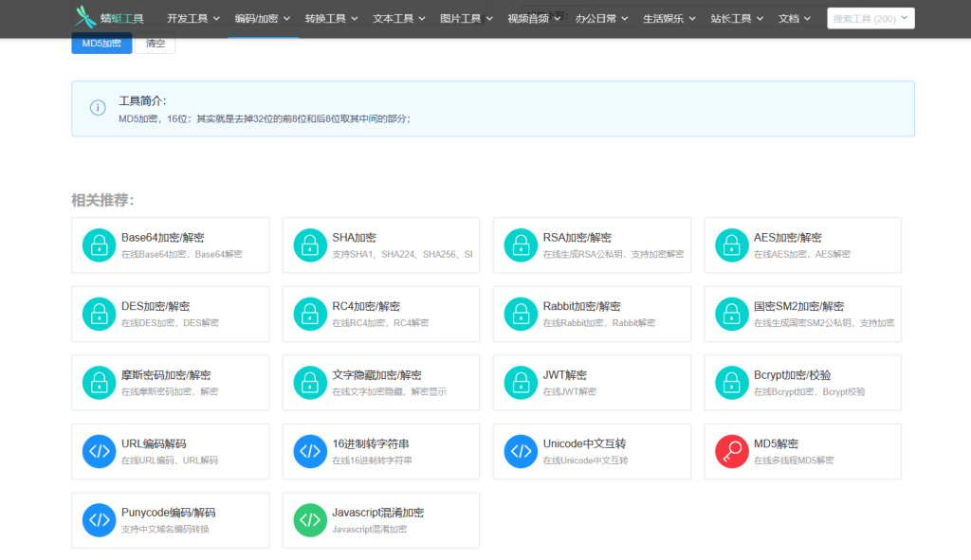Viewport: 971px width, 560px height.
Task: Select the 编码/加密 navigation tab
Action: tap(261, 17)
